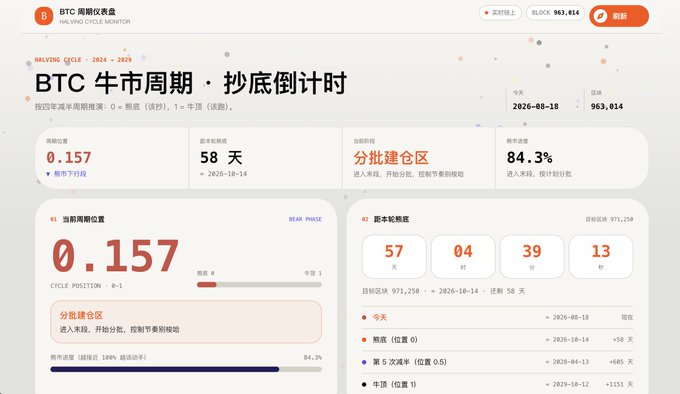The height and width of the screenshot is (394, 680).
Task: Click the 熊底（位置 0）timeline row label
Action: click(395, 339)
